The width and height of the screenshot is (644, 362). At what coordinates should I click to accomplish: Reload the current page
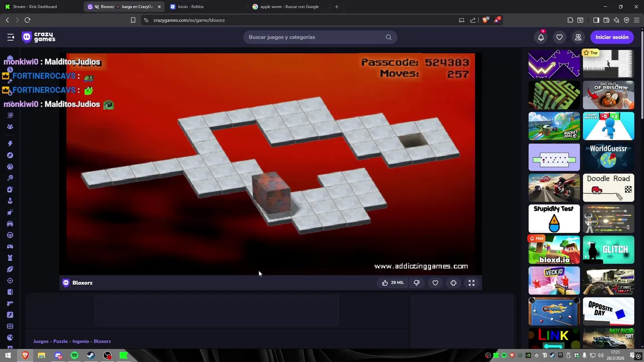coord(27,20)
